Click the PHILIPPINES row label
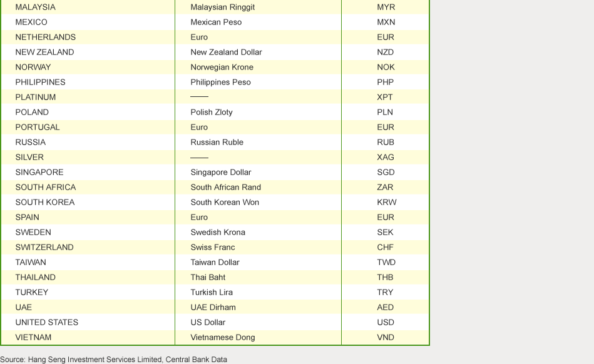 (x=40, y=82)
